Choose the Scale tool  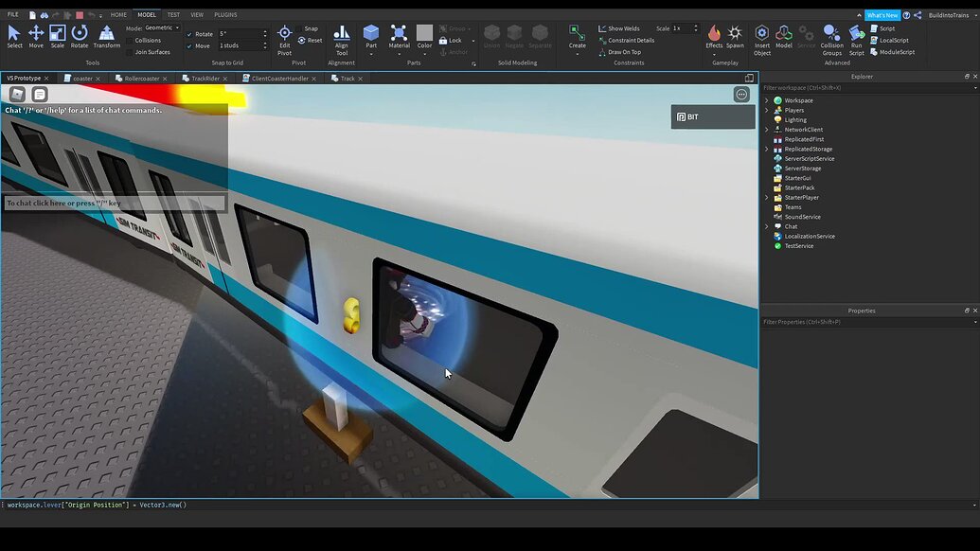(58, 36)
